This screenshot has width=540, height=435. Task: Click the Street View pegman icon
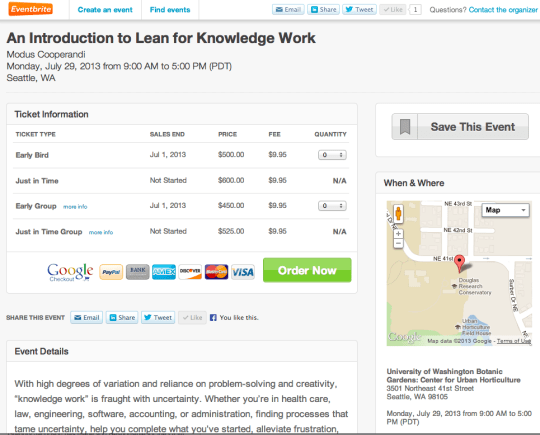coord(398,214)
